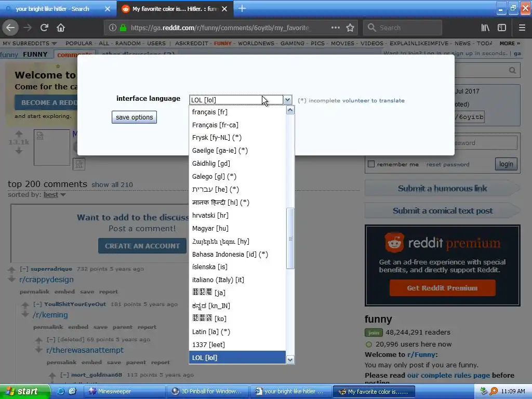Image resolution: width=532 pixels, height=399 pixels.
Task: Click the language list scrollbar thumb
Action: (290, 238)
